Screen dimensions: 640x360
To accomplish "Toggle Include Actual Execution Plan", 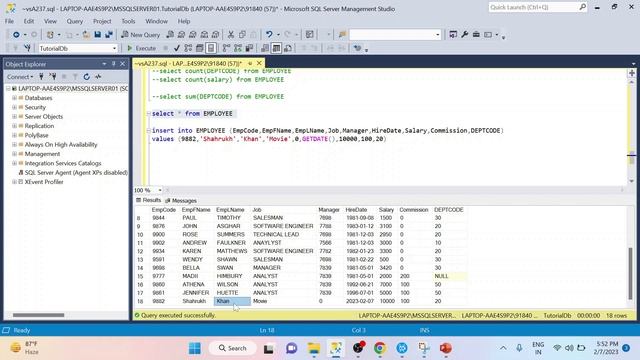I will click(226, 48).
